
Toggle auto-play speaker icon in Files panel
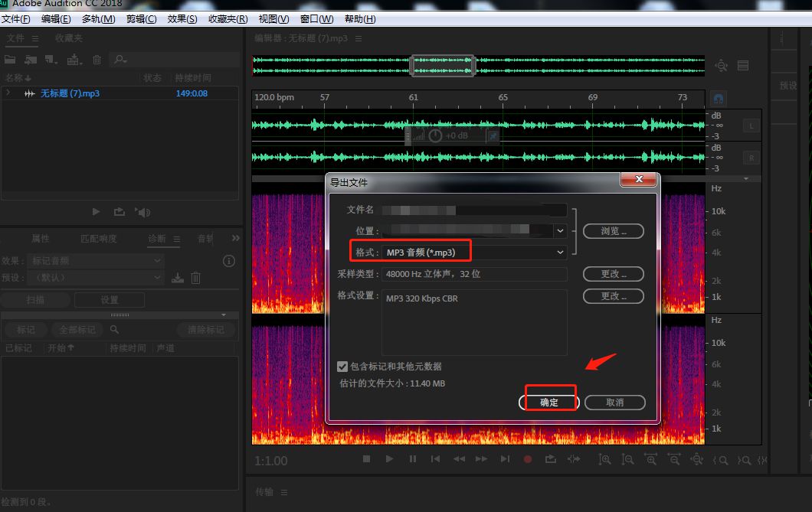[x=142, y=212]
